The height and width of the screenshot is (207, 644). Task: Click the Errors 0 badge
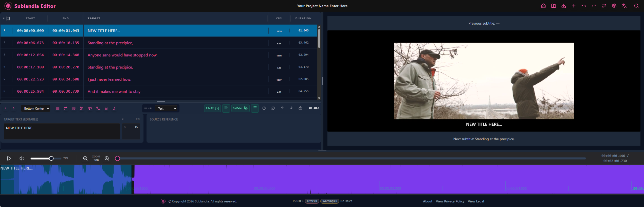coord(312,201)
